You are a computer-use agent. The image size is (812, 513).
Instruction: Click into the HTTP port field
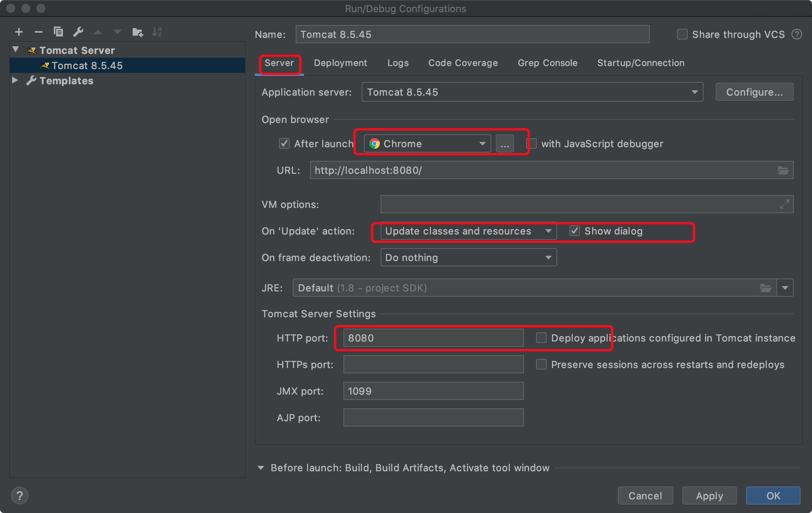433,338
